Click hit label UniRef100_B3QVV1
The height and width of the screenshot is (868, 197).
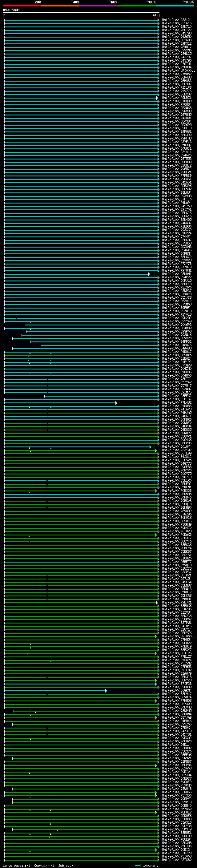tap(177, 437)
